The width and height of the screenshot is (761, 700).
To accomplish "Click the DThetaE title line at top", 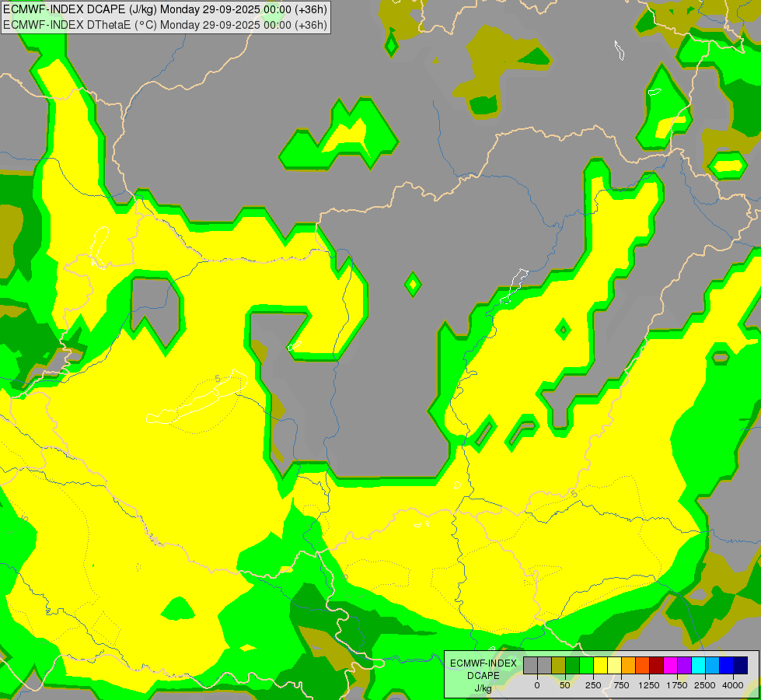I will [x=165, y=25].
